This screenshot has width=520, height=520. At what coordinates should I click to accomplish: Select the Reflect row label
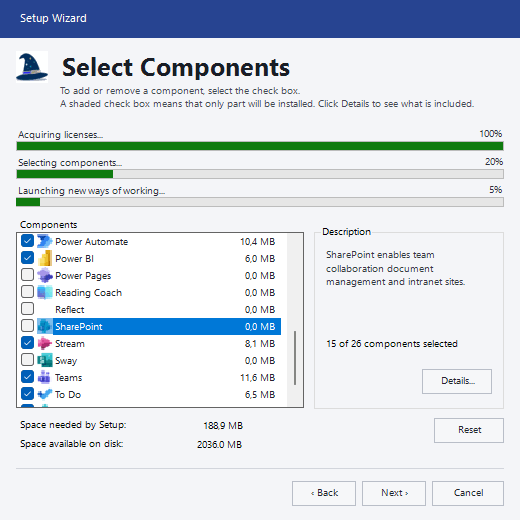coord(70,310)
